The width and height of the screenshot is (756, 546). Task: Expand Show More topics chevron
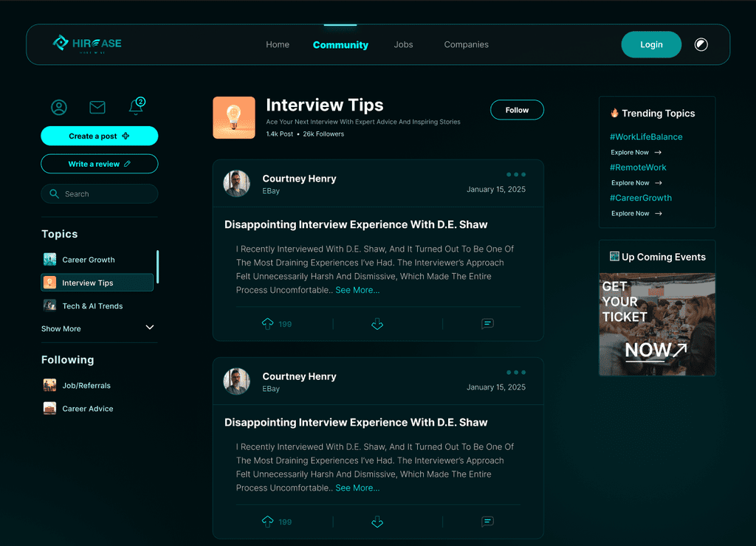150,327
